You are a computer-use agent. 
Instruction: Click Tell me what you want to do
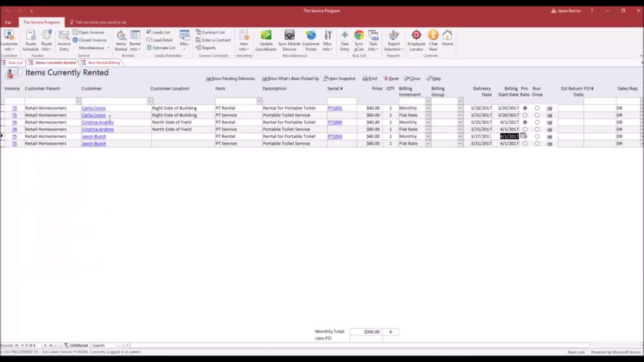tap(98, 22)
